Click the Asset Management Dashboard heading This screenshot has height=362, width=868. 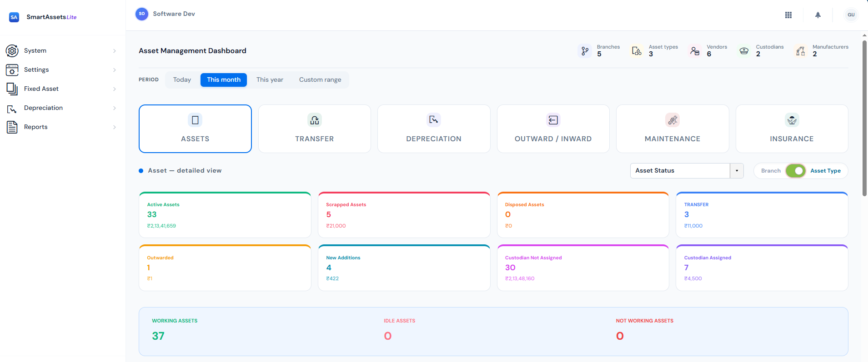[192, 51]
